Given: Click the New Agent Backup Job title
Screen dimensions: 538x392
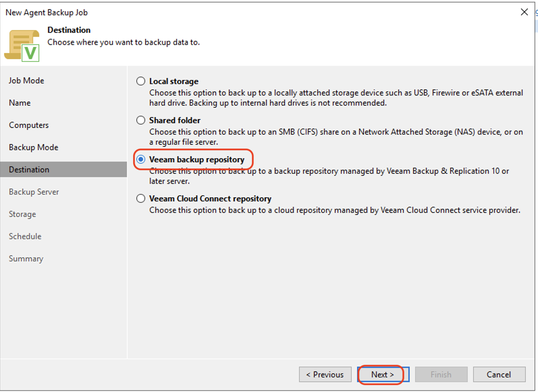Looking at the screenshot, I should [x=47, y=12].
